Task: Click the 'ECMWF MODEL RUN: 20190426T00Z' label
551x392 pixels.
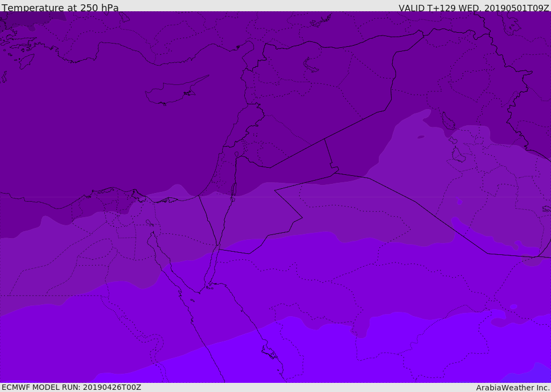Action: tap(72, 387)
